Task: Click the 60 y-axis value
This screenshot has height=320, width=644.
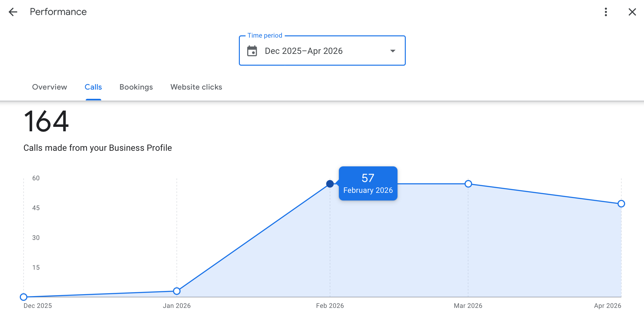Action: click(36, 178)
